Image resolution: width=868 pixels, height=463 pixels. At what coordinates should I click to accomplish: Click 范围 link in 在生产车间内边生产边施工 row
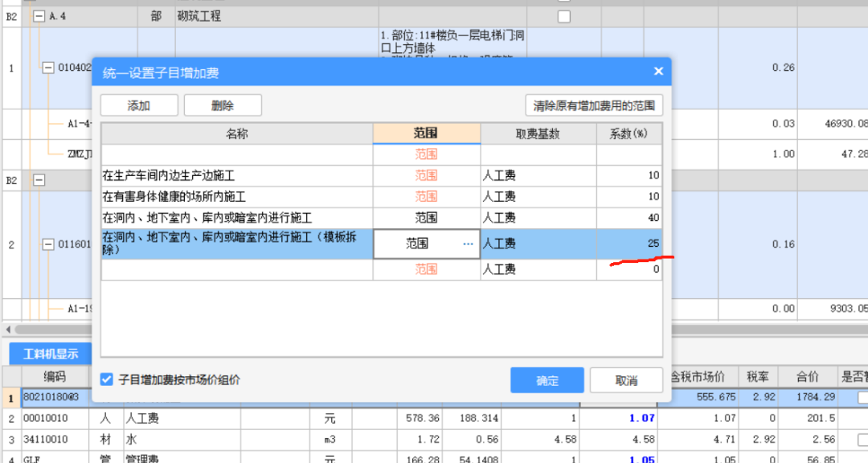point(426,175)
